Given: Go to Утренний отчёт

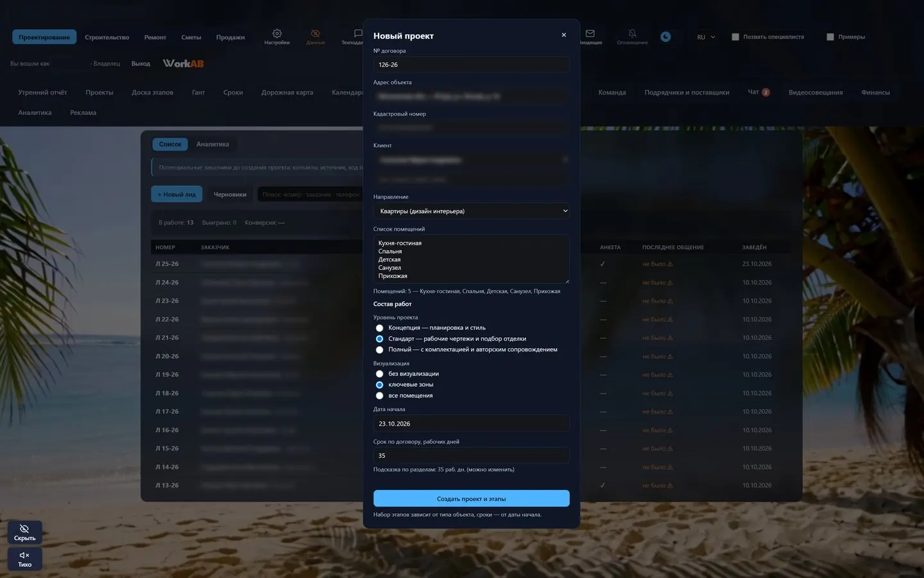Looking at the screenshot, I should 42,92.
